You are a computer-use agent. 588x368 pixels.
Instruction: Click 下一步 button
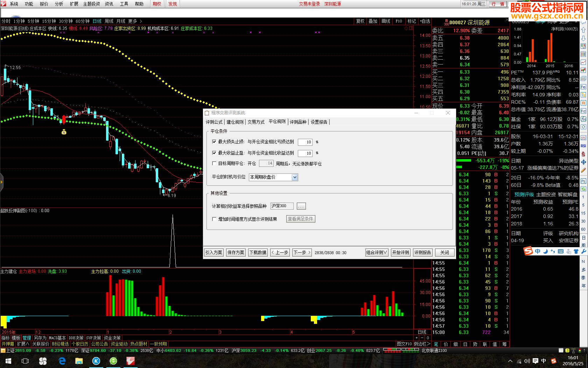click(302, 252)
